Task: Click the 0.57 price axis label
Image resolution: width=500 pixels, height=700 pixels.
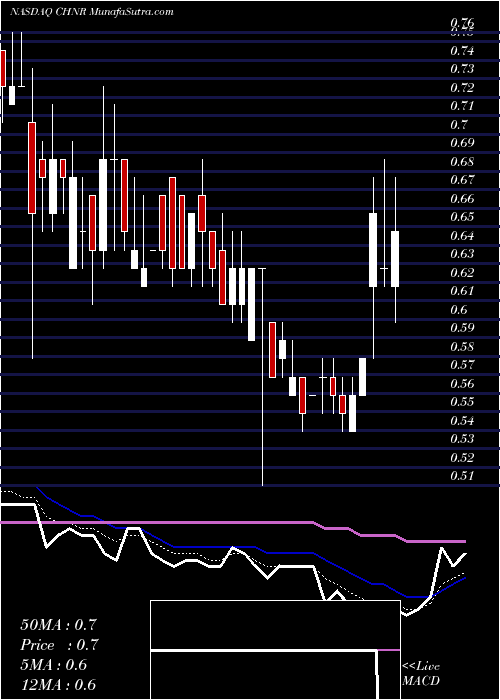Action: [x=462, y=366]
